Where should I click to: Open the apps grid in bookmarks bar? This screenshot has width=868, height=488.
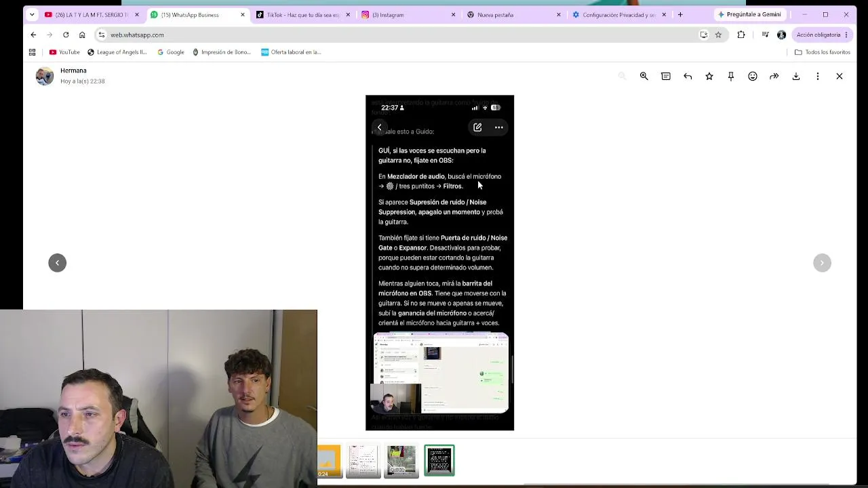click(32, 52)
